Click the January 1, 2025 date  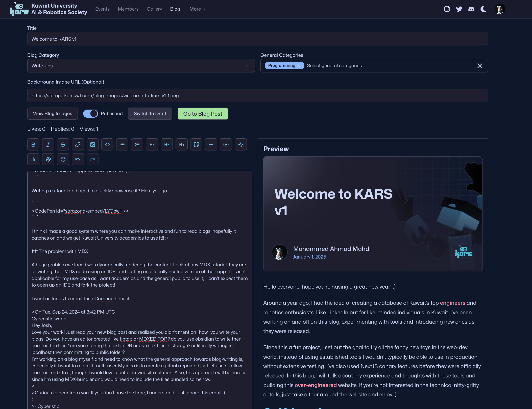click(309, 257)
